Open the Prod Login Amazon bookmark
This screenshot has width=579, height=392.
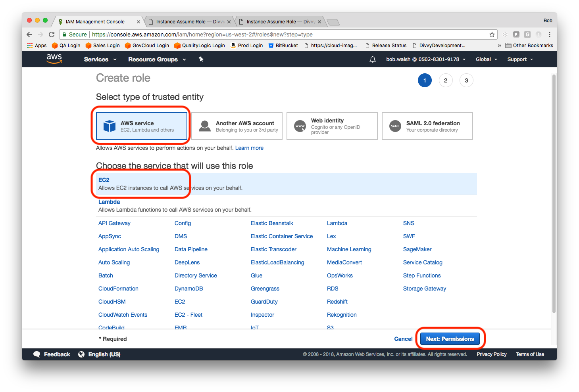pyautogui.click(x=247, y=46)
